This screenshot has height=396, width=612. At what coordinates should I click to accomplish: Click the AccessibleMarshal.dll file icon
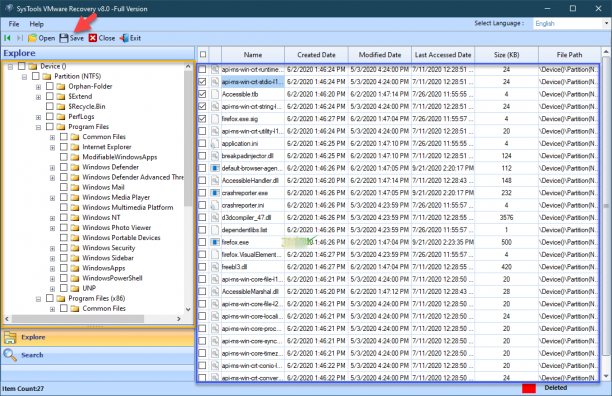coord(215,291)
